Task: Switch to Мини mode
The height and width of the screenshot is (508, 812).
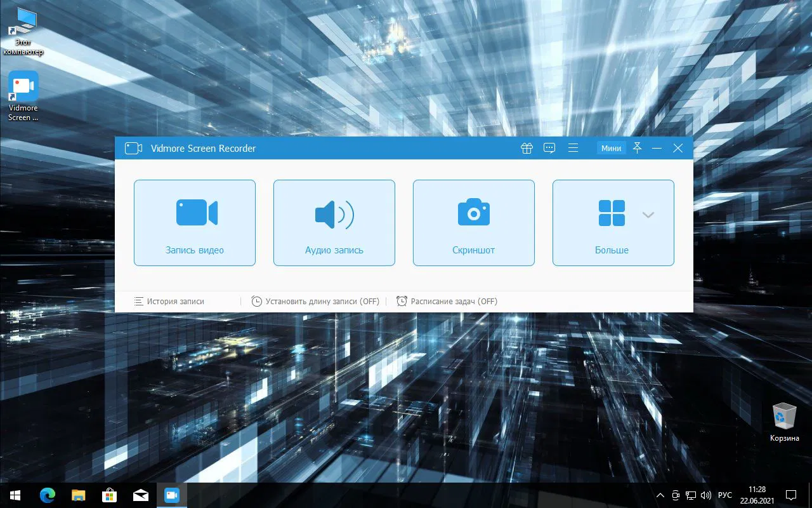Action: click(612, 148)
